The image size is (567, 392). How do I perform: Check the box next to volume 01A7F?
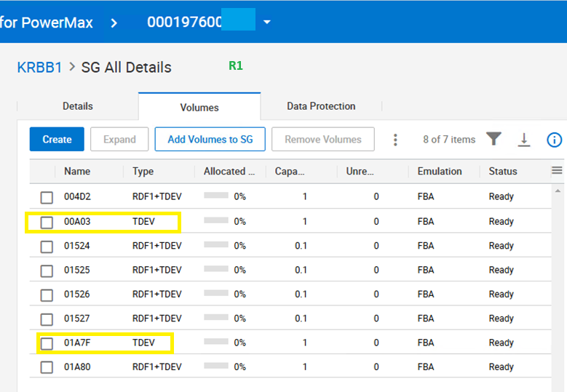47,343
